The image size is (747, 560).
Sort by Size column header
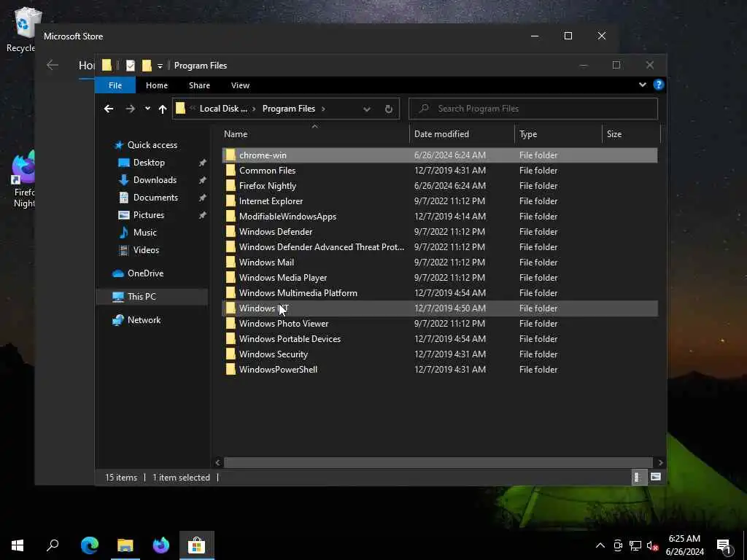click(631, 134)
